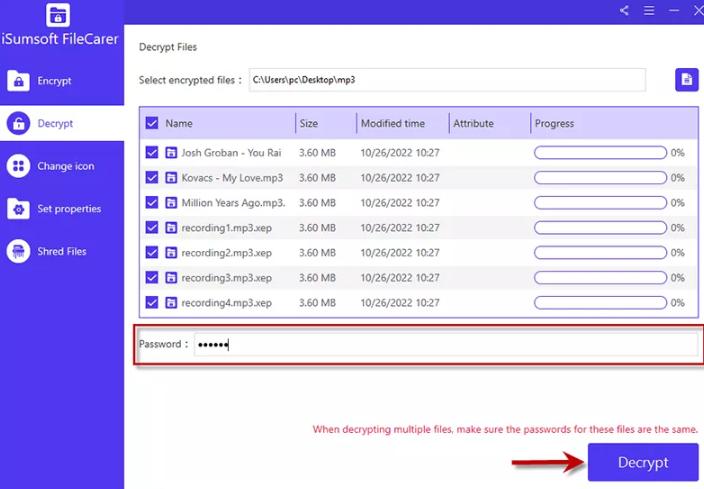The height and width of the screenshot is (489, 704).
Task: Sort by the Name column header
Action: (x=179, y=123)
